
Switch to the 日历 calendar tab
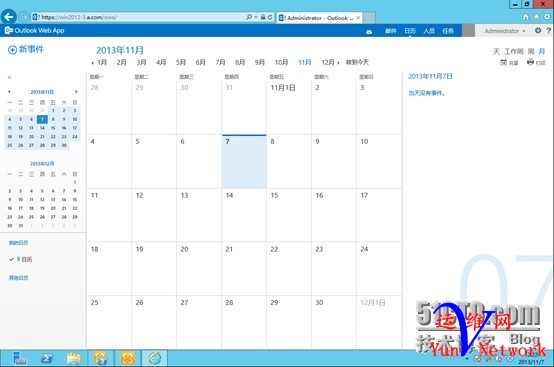coord(410,31)
